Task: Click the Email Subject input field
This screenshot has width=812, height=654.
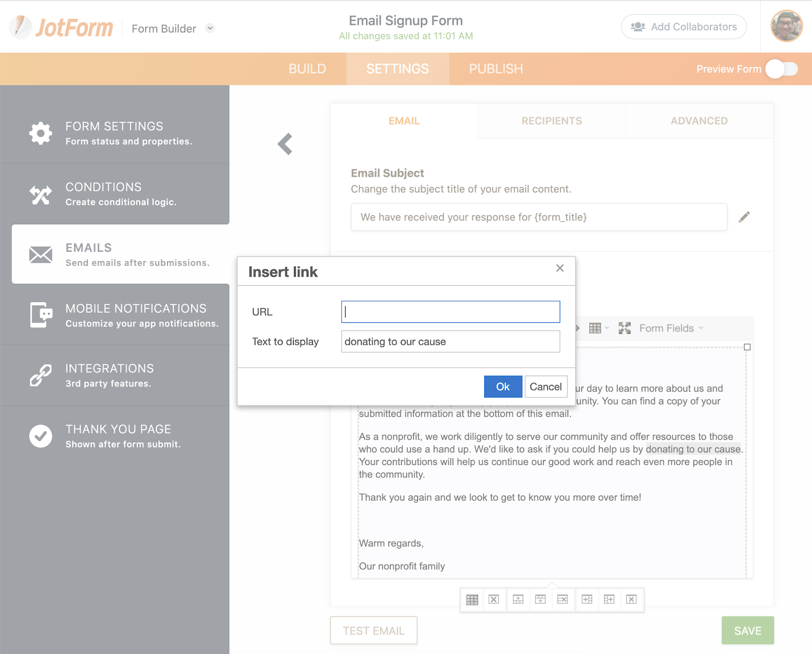Action: pyautogui.click(x=539, y=217)
